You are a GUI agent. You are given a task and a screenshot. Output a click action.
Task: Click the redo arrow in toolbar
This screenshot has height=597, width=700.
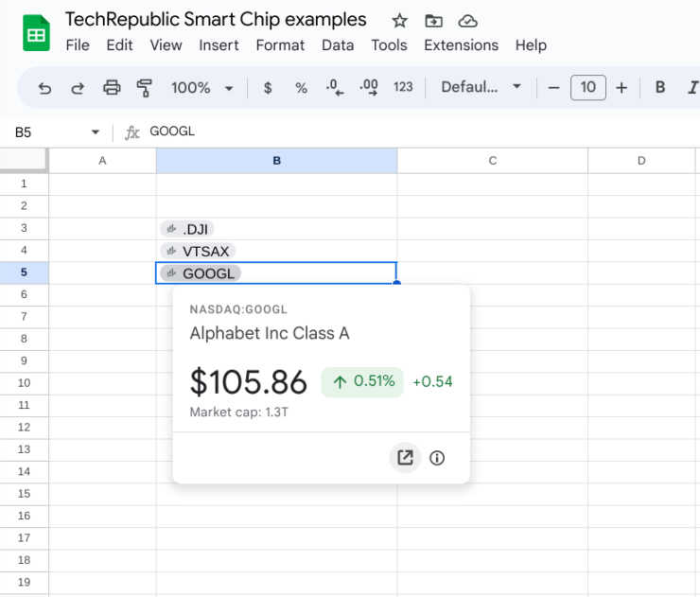pos(78,88)
